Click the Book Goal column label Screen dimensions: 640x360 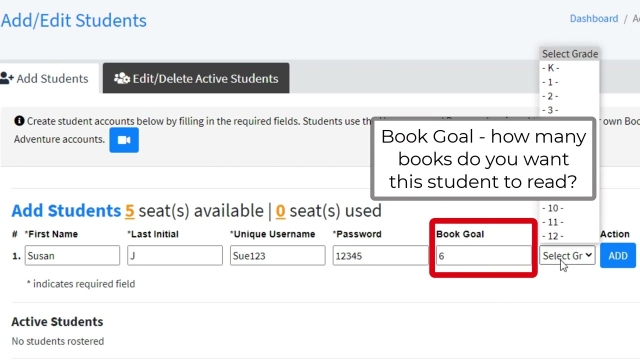(x=460, y=234)
